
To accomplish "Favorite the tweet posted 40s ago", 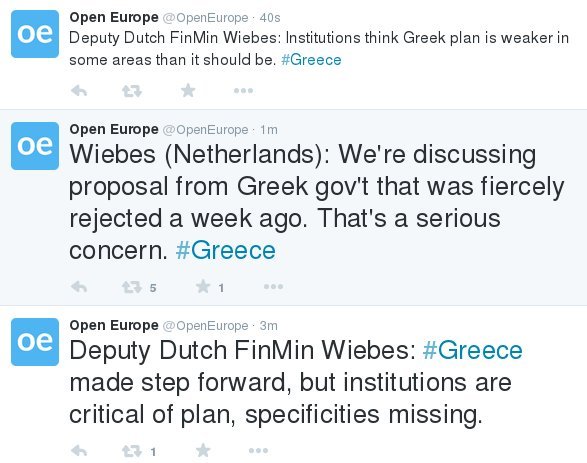I will 188,90.
